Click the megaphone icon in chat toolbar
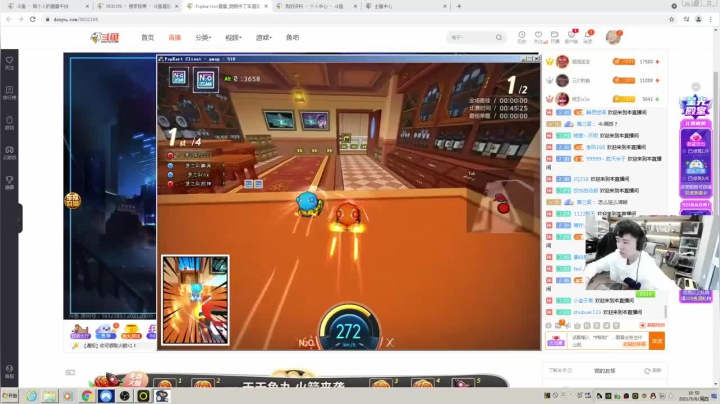The width and height of the screenshot is (720, 404). coord(569,325)
